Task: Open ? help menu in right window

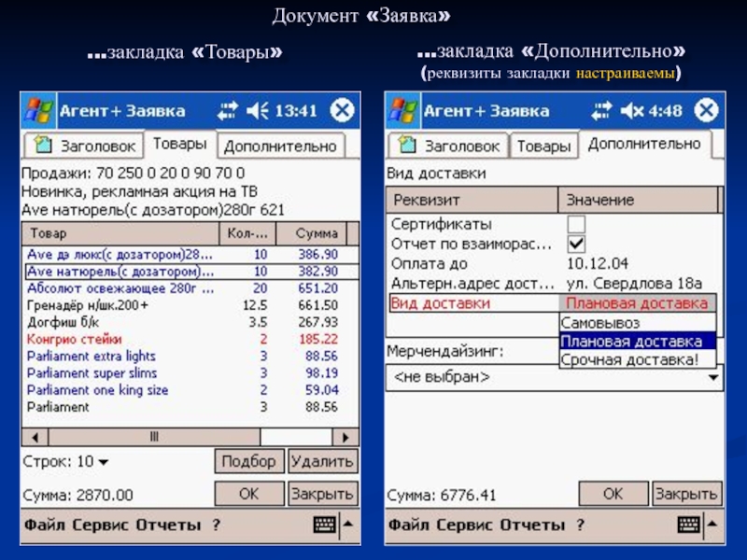Action: point(580,525)
